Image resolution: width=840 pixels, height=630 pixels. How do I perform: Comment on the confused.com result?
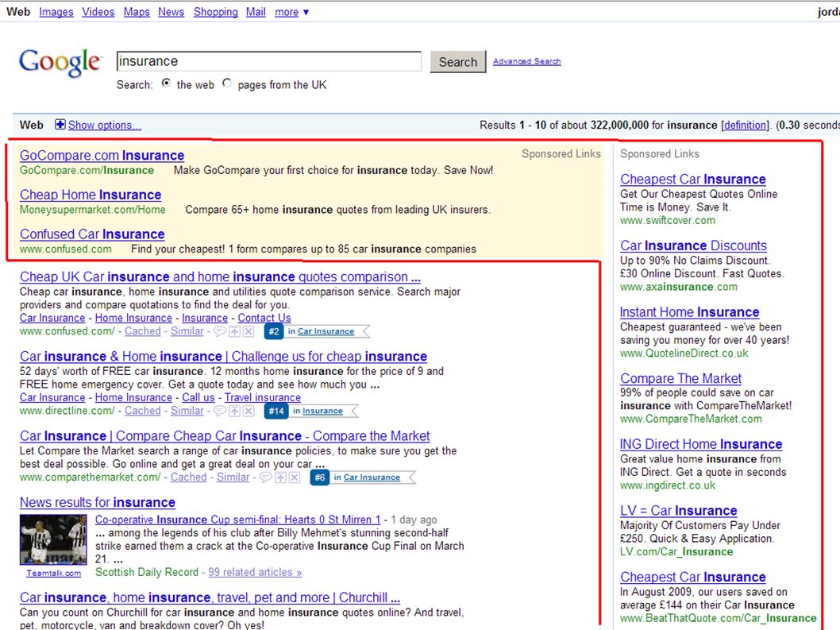pos(220,331)
